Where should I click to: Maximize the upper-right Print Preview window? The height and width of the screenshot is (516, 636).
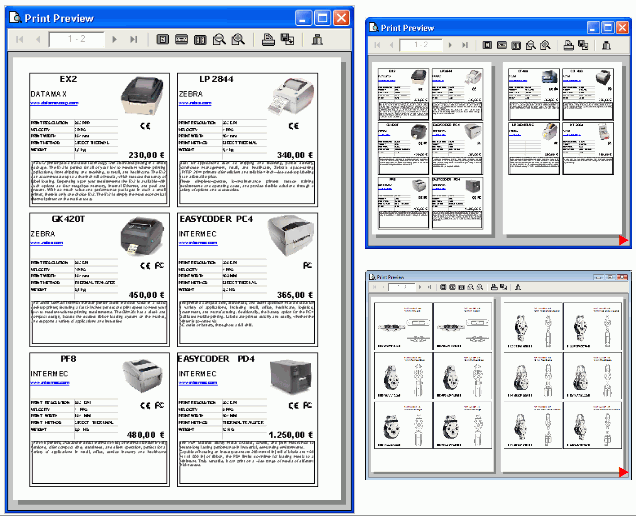pos(608,28)
